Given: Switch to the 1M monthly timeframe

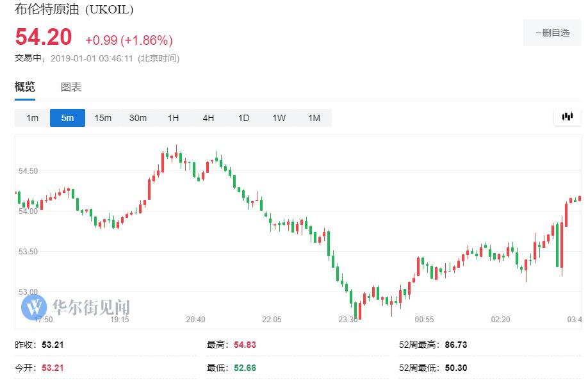Looking at the screenshot, I should pos(314,118).
